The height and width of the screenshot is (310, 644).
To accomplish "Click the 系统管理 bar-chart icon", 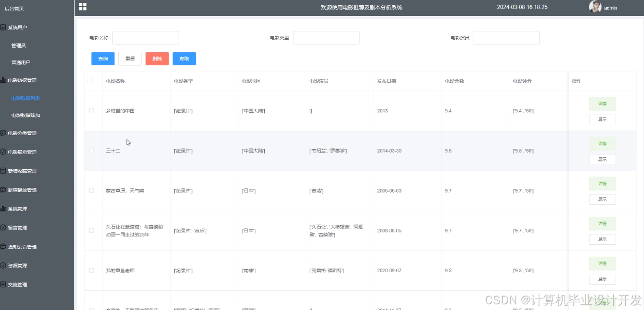I will point(3,209).
